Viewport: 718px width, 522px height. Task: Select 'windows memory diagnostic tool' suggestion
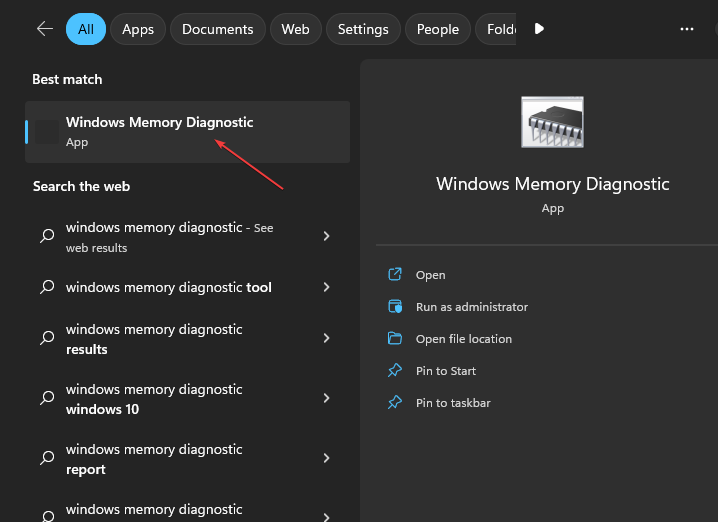(187, 287)
